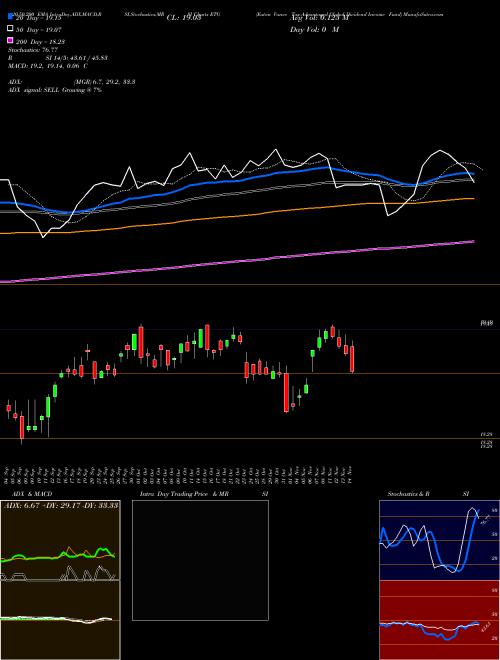This screenshot has height=660, width=500.
Task: Click the last red candlestick in price chart
Action: click(352, 359)
